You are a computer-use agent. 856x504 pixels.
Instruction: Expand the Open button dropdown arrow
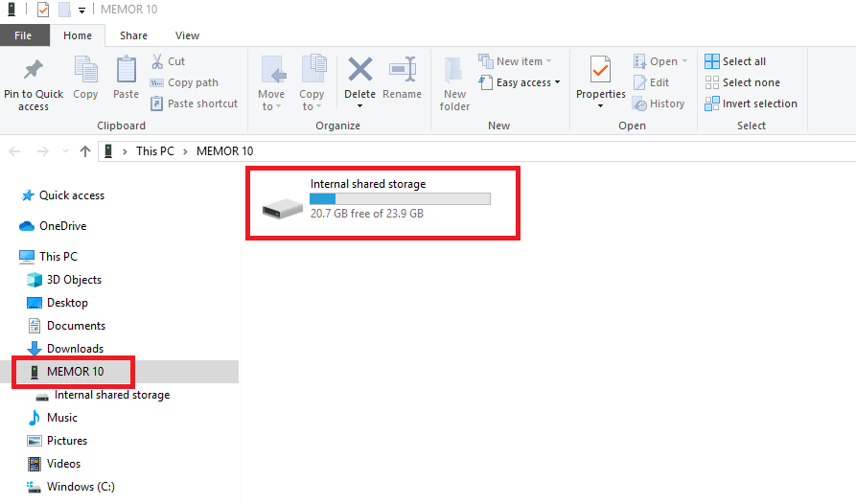click(x=684, y=61)
